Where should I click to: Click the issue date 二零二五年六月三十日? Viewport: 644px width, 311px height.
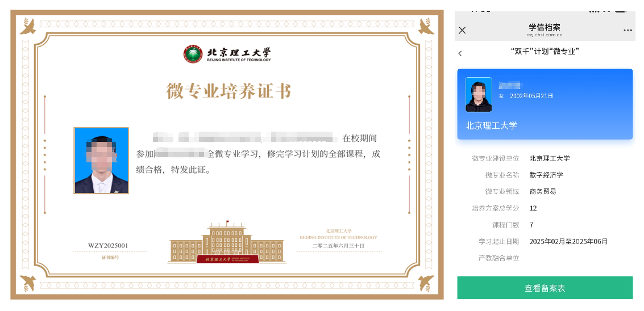pyautogui.click(x=338, y=246)
